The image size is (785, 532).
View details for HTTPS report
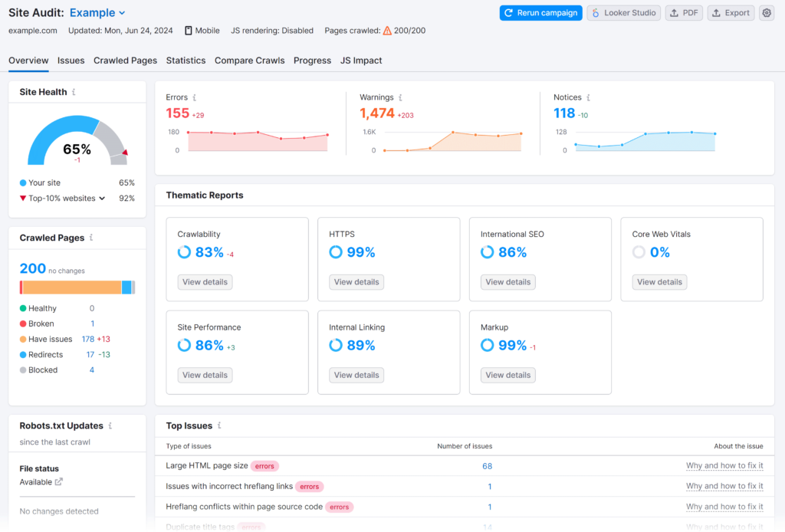(x=356, y=282)
